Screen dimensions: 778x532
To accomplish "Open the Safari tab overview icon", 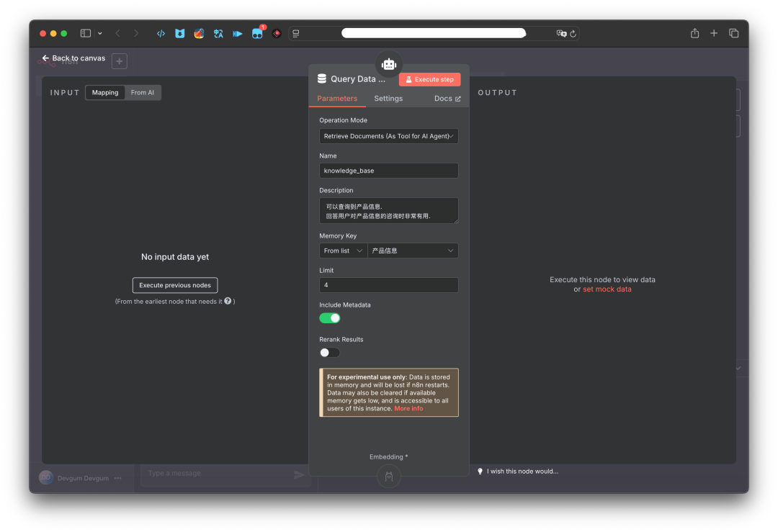I will pos(733,33).
